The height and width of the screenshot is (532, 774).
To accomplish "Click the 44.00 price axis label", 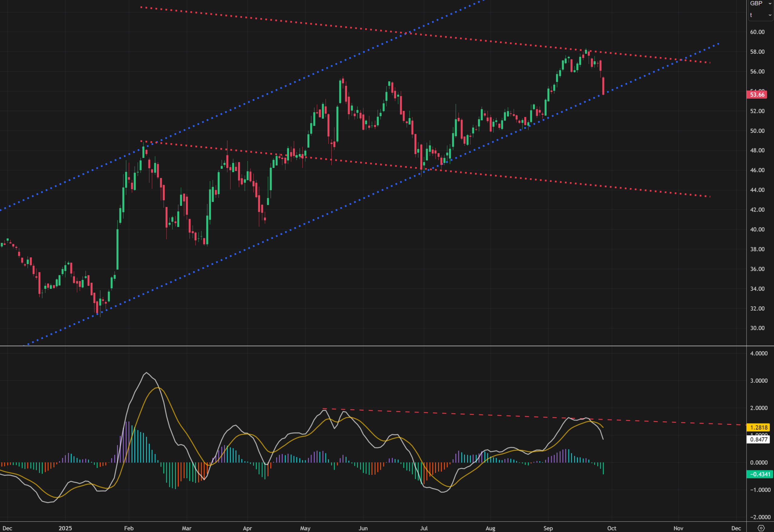I will (757, 190).
